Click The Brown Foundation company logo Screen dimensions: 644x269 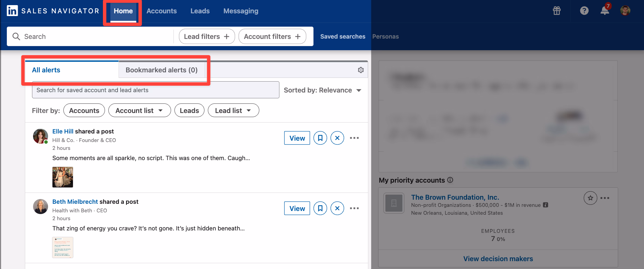tap(394, 203)
